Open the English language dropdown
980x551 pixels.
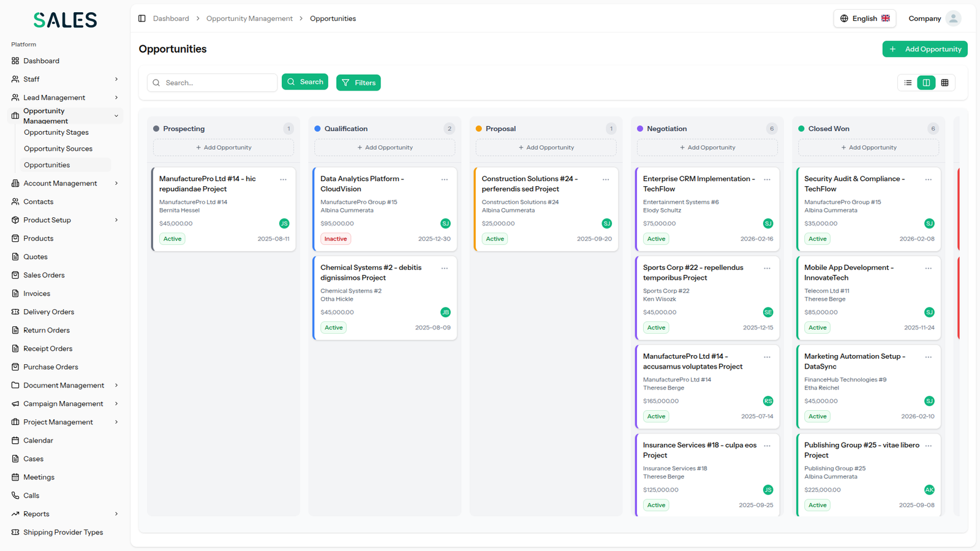click(x=864, y=18)
